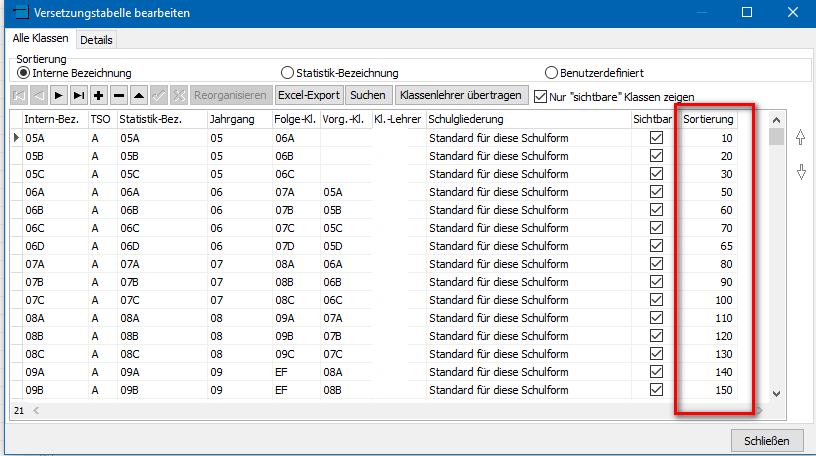
Task: Click Folge-Kl. cell EF in 09A row
Action: pyautogui.click(x=296, y=372)
